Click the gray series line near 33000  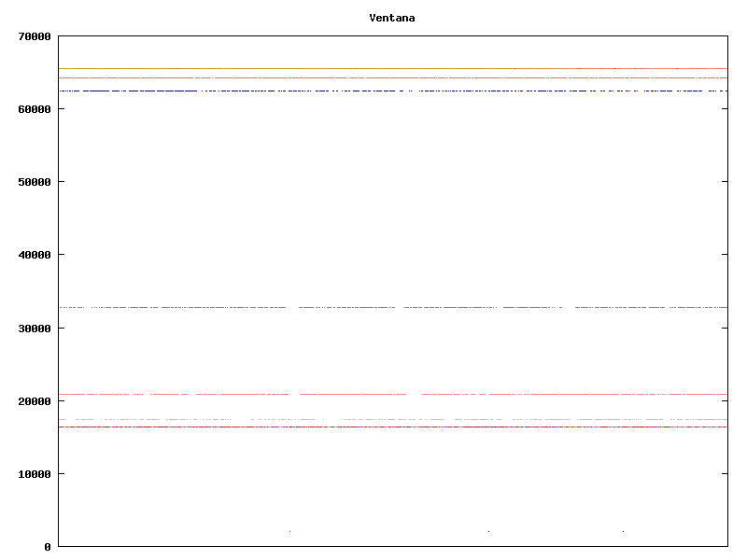[x=393, y=308]
